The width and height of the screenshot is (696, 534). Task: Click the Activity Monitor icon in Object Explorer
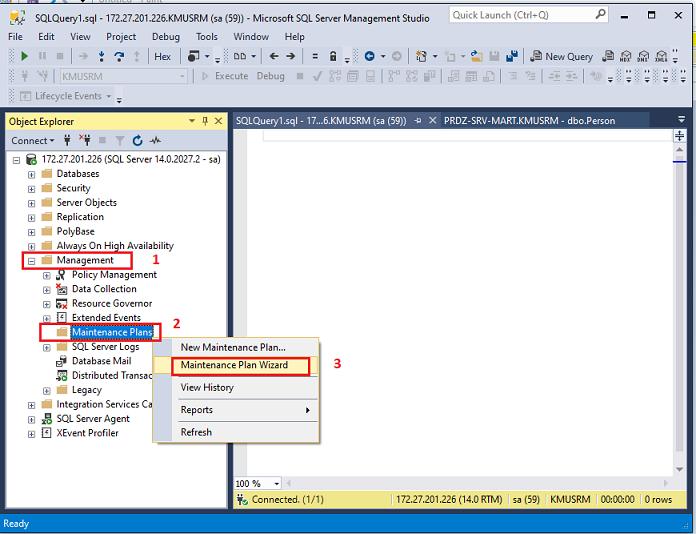click(155, 141)
